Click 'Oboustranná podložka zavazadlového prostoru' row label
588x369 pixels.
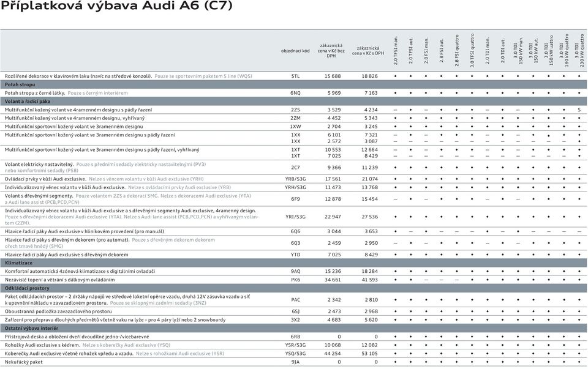click(58, 311)
